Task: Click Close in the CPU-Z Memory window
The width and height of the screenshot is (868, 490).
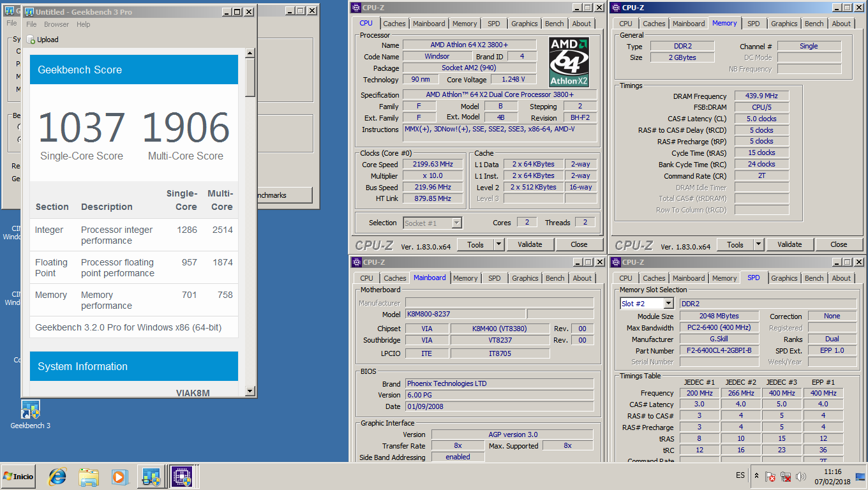Action: click(x=839, y=244)
